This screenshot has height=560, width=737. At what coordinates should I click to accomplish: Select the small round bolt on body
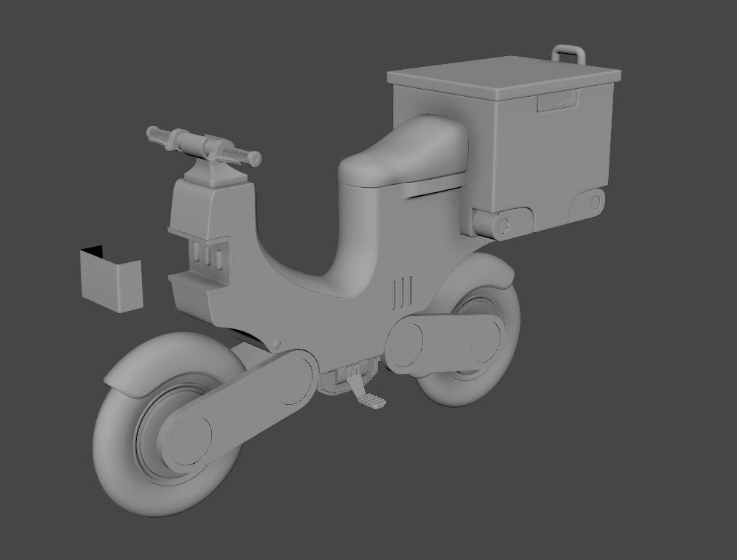277,344
